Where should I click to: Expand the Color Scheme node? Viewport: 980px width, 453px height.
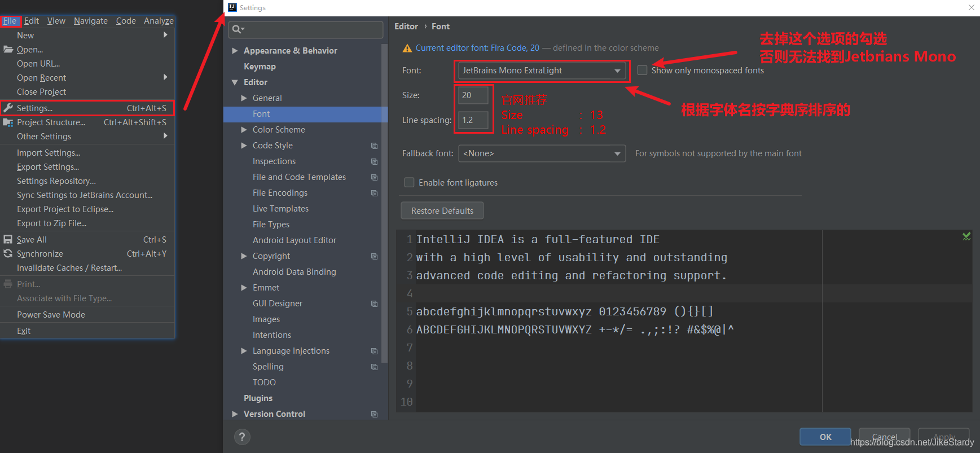click(x=244, y=130)
